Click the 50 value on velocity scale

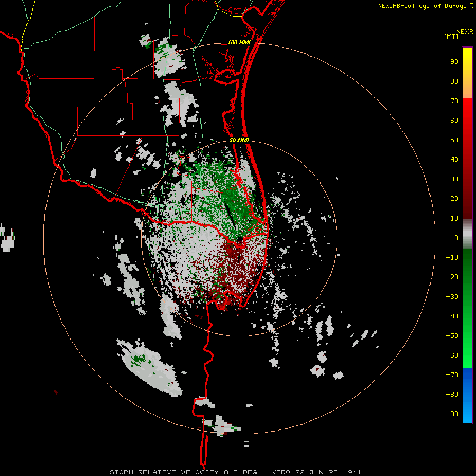pos(454,140)
